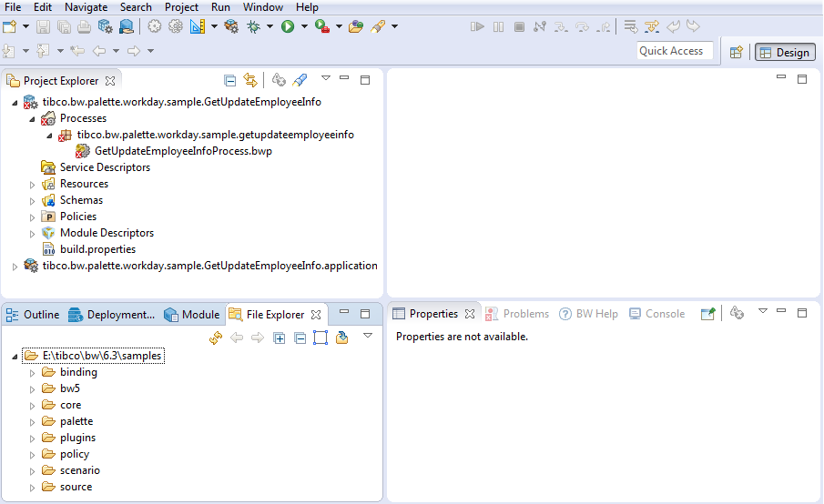Collapse the E:\tibco\bw\6.3\samples root folder
824x504 pixels.
pyautogui.click(x=15, y=357)
